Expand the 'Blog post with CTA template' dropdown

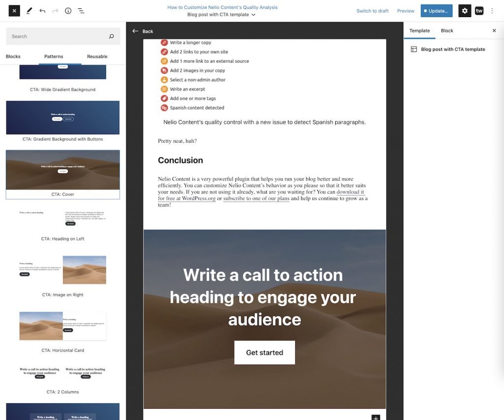(x=221, y=15)
